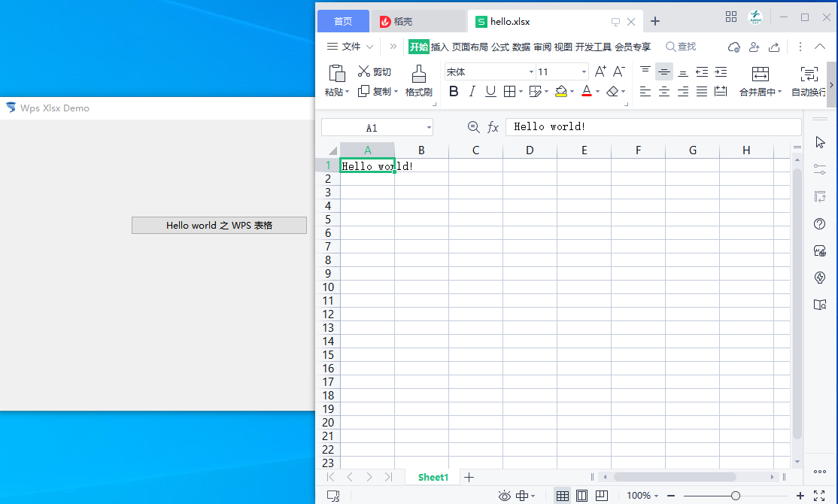This screenshot has width=838, height=504.
Task: Open font color dropdown arrow
Action: tap(597, 92)
